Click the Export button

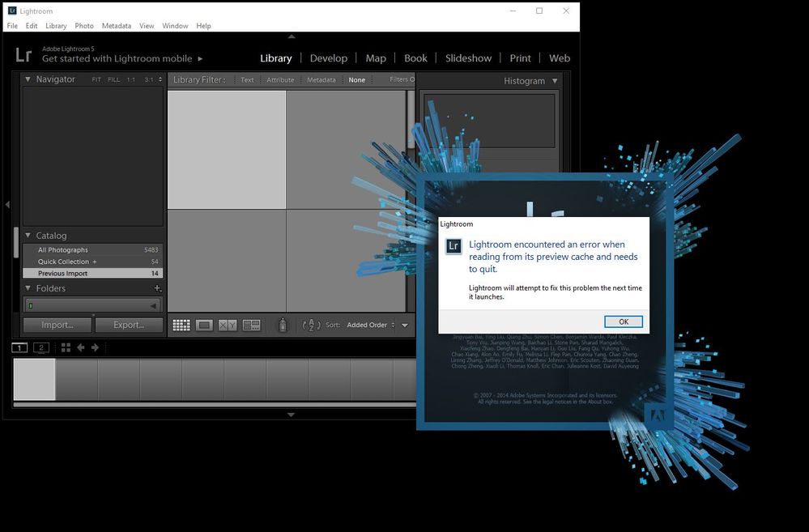tap(129, 325)
